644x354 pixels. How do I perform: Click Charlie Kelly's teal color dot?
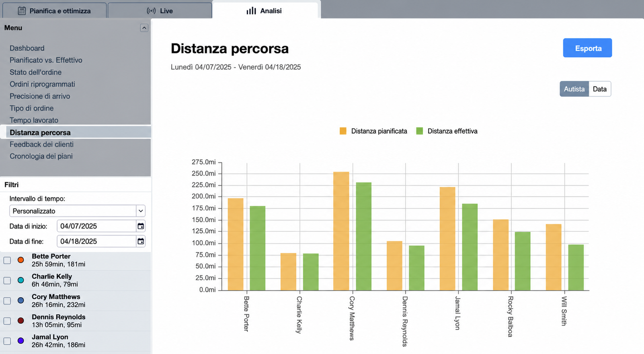(x=21, y=280)
